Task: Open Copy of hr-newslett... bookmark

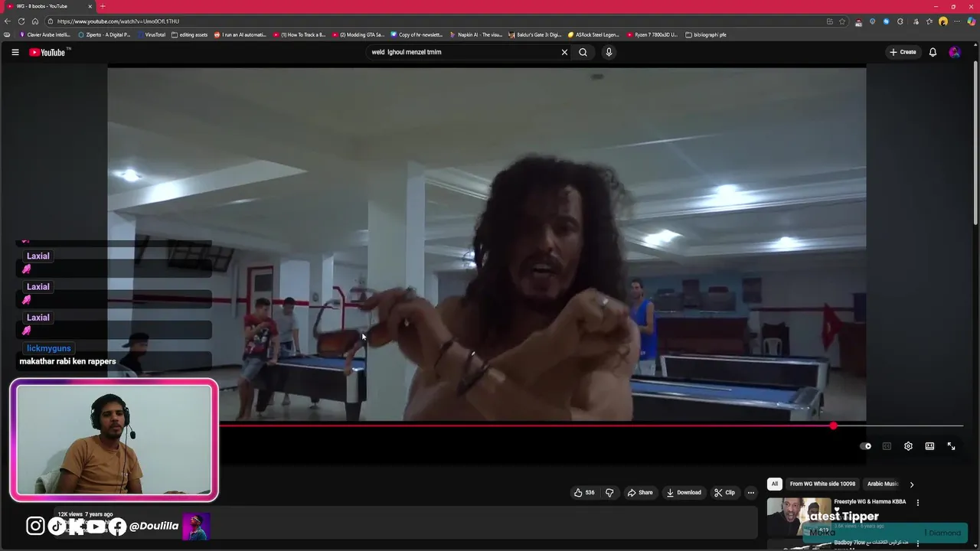Action: tap(417, 34)
